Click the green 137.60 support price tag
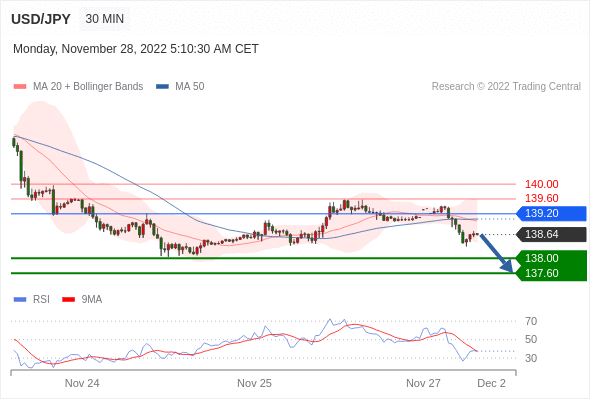This screenshot has height=400, width=590. tap(551, 273)
